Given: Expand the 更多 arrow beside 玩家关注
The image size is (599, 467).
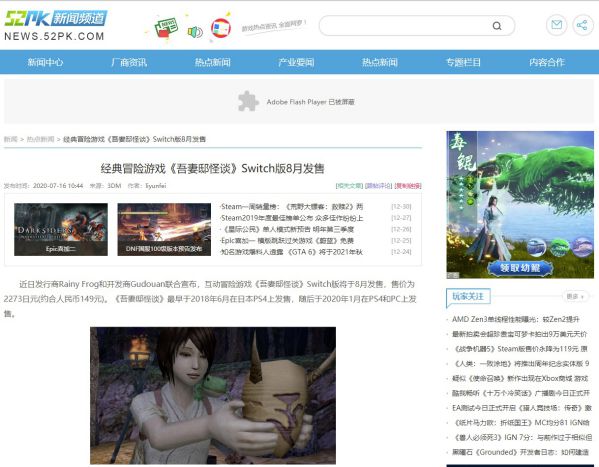Looking at the screenshot, I should [x=575, y=296].
